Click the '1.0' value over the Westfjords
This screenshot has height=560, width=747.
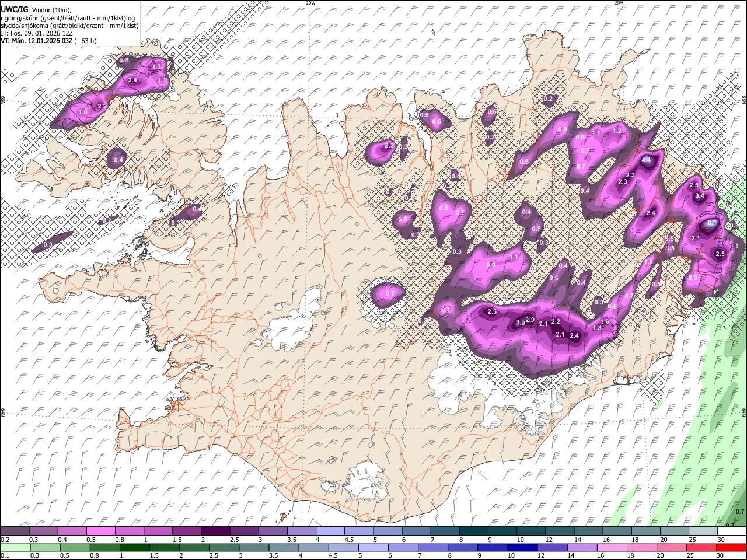[x=83, y=112]
